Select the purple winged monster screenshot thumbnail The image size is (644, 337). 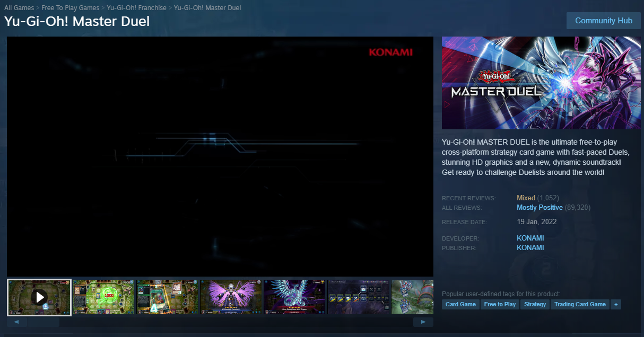pos(231,297)
